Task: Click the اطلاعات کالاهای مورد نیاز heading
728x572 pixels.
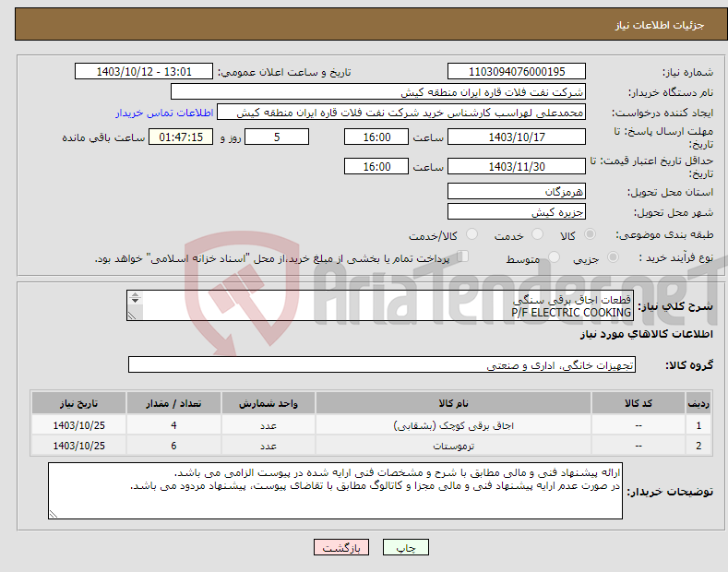Action: (x=646, y=334)
